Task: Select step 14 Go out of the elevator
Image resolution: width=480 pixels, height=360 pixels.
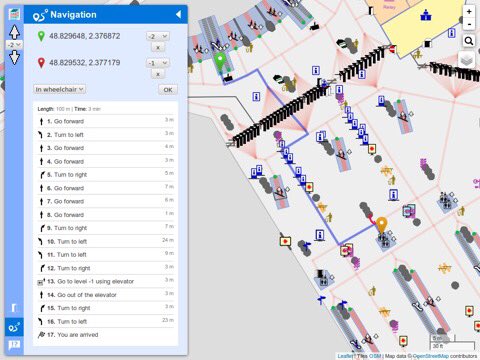Action: pyautogui.click(x=106, y=295)
